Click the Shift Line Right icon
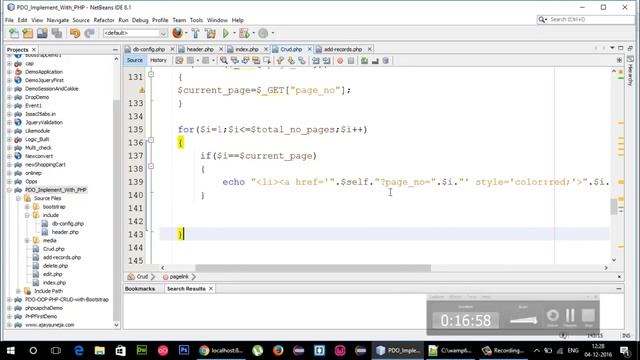 327,60
